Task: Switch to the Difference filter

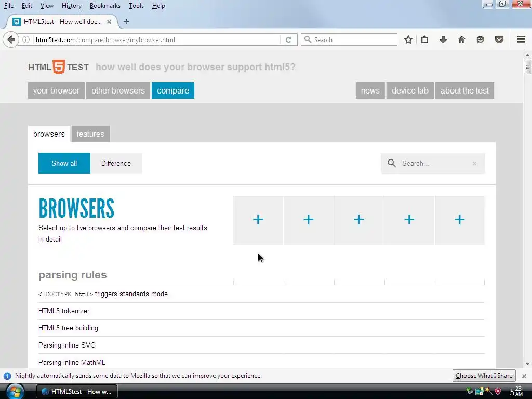Action: [x=116, y=163]
